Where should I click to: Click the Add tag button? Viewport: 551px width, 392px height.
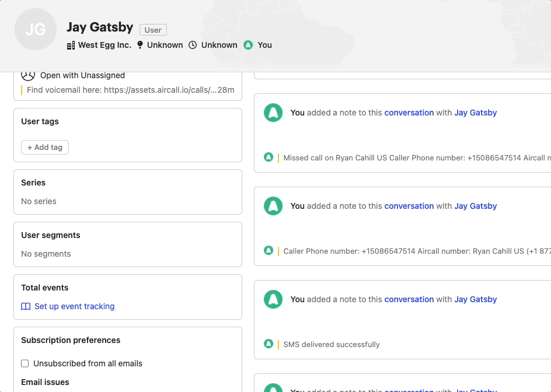click(x=45, y=148)
